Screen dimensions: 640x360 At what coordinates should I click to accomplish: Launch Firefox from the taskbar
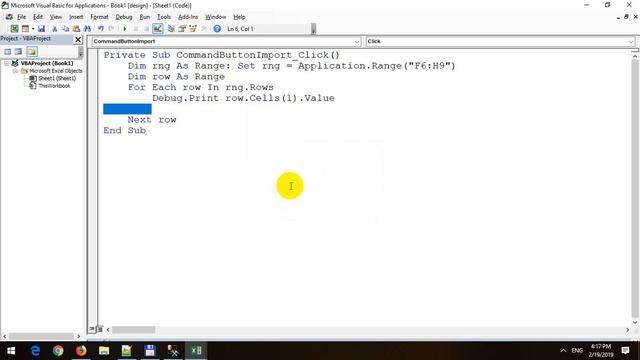(81, 351)
